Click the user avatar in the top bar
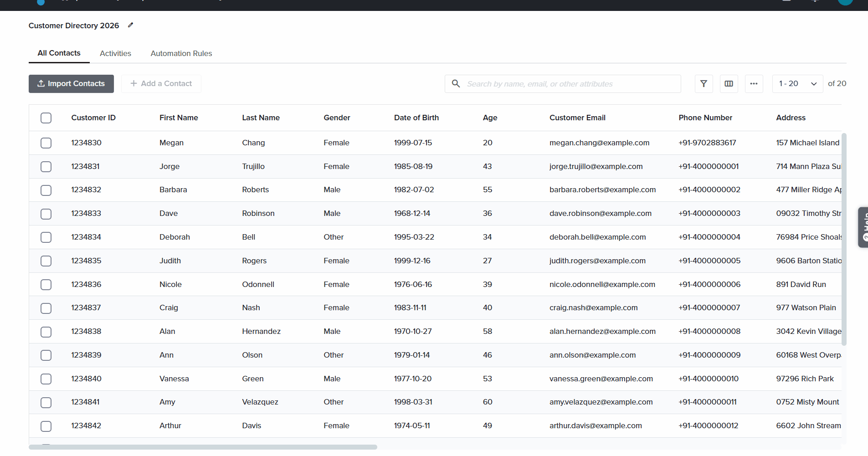The width and height of the screenshot is (868, 456). point(845,2)
